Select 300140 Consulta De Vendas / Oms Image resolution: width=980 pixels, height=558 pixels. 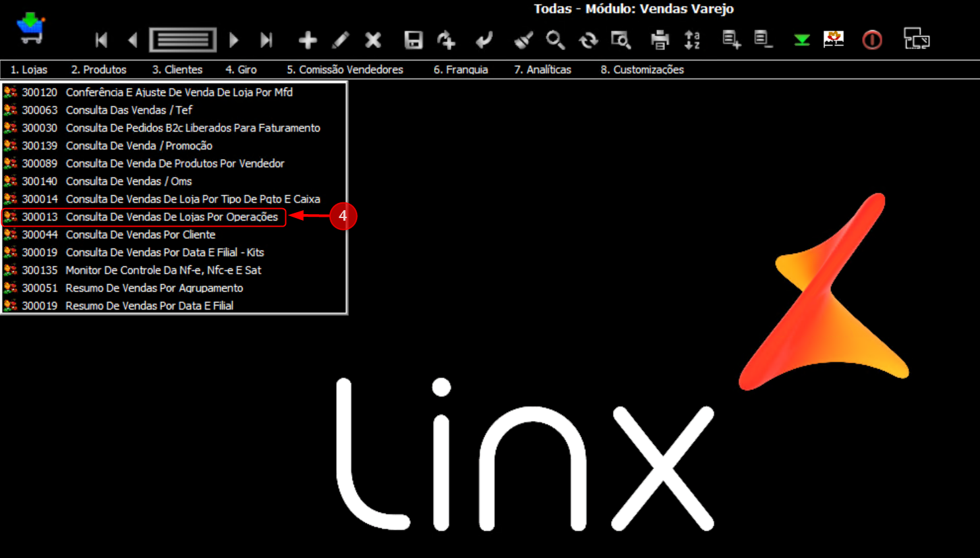(174, 181)
